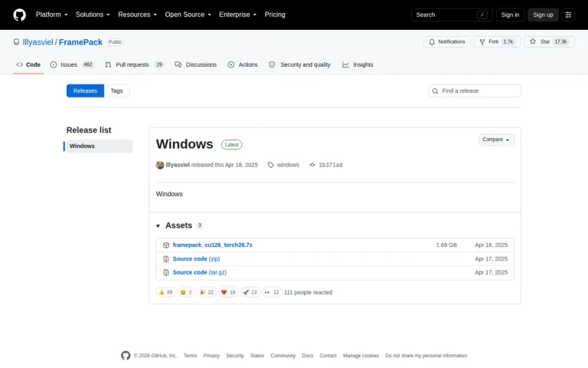Open the Compare dropdown
588x368 pixels.
coord(496,140)
